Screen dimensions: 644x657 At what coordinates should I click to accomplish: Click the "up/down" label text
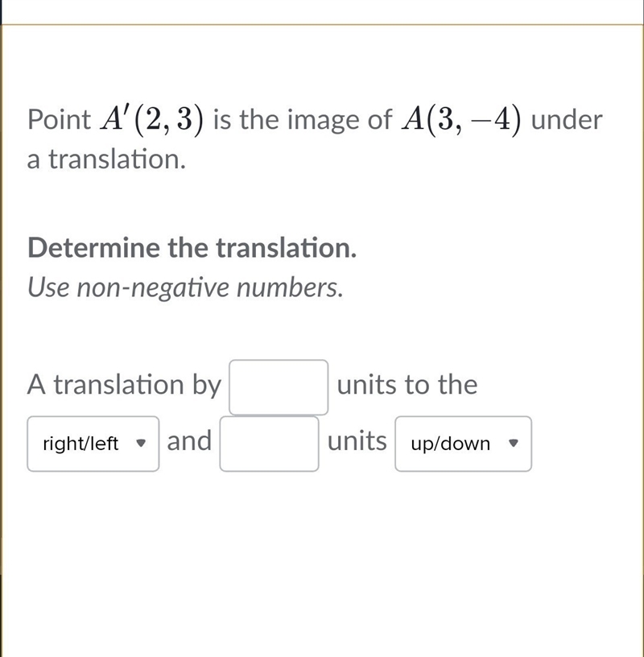tap(451, 444)
